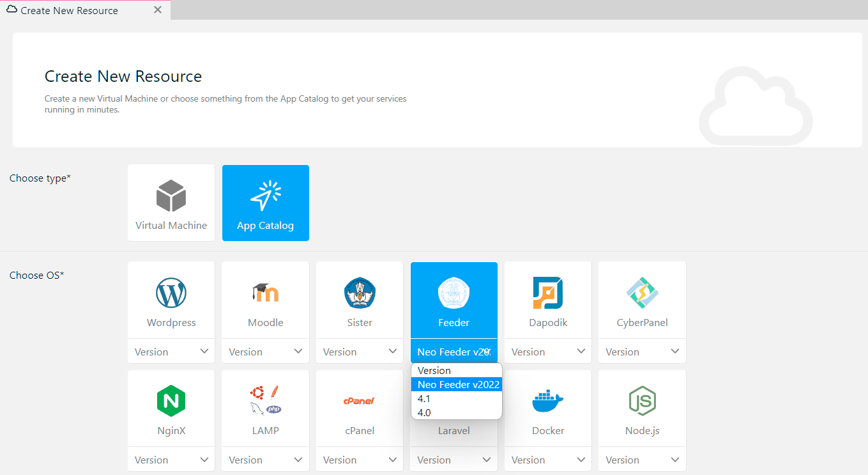Pick the Sister app icon

coord(360,293)
